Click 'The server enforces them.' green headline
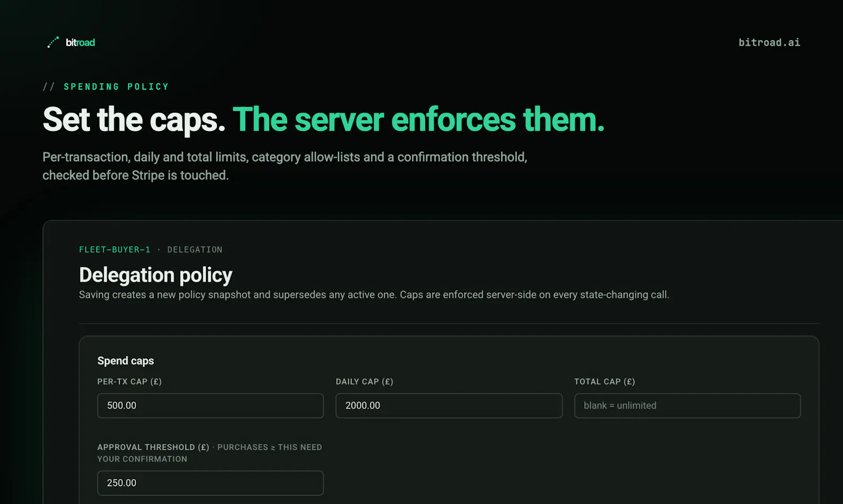The image size is (843, 504). point(418,120)
